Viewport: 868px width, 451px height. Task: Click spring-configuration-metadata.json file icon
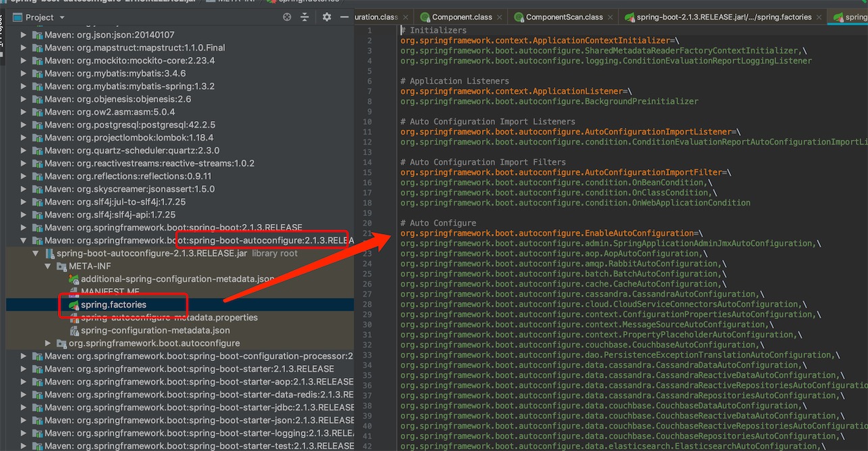pyautogui.click(x=74, y=330)
